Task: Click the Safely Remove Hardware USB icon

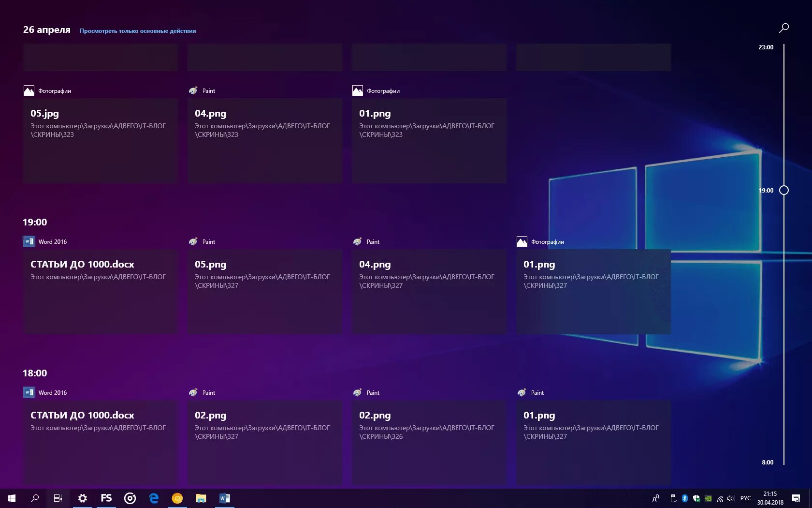Action: (673, 498)
